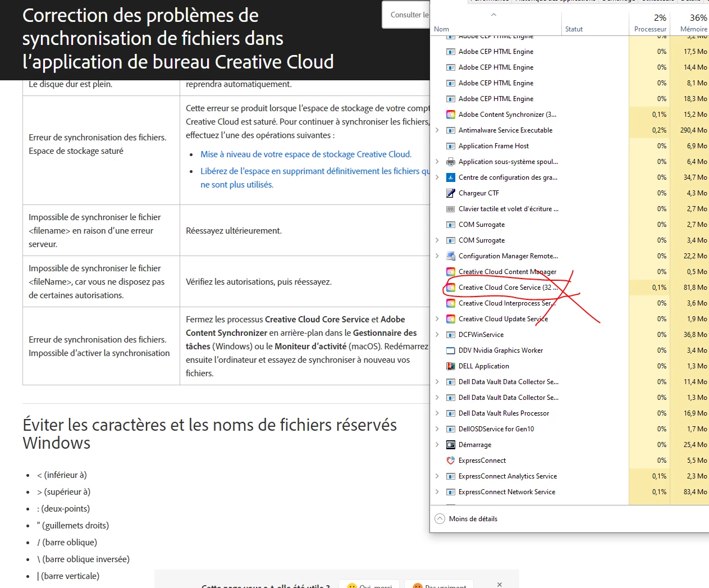Click the 36,8 Mo memory value
This screenshot has width=709, height=588.
[695, 335]
